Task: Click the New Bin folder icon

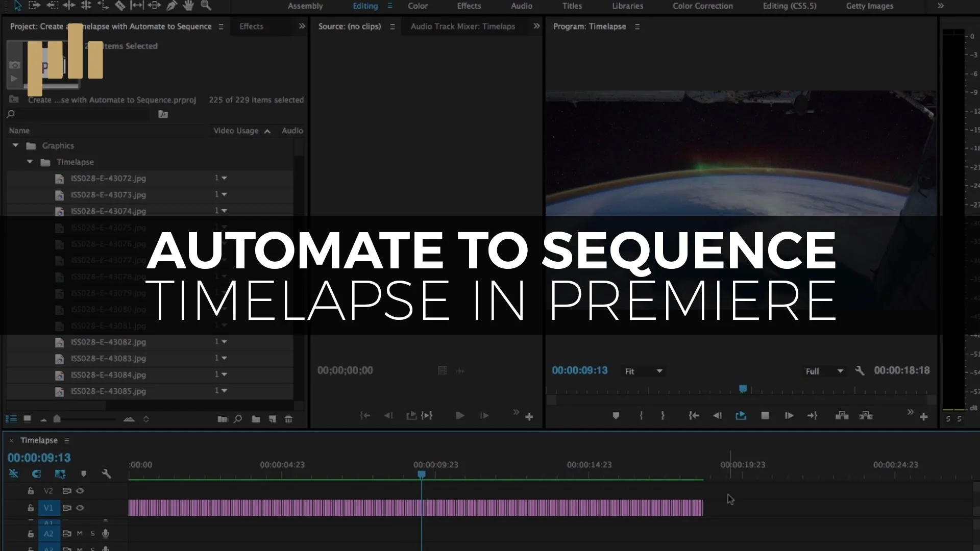Action: pos(256,419)
